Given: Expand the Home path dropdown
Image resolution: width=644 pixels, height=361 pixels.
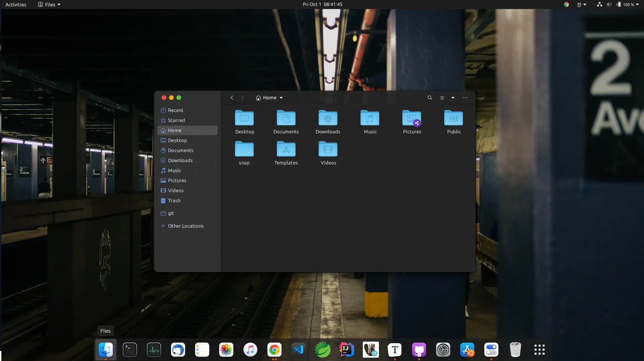Looking at the screenshot, I should point(281,98).
